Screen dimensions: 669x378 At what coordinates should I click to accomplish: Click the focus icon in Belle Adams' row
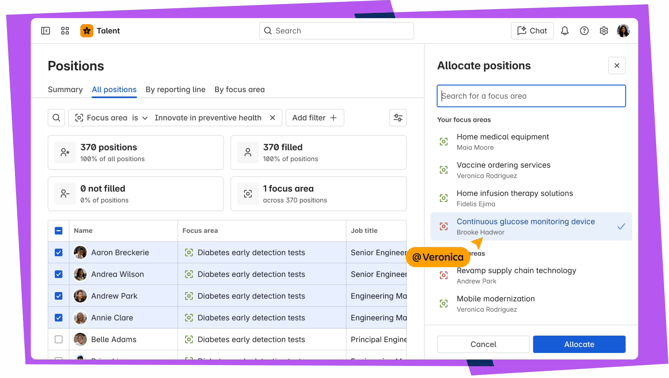pos(189,340)
